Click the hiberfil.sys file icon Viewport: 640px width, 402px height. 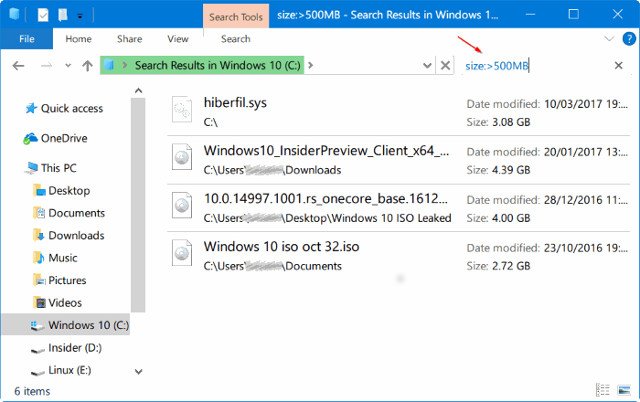182,109
